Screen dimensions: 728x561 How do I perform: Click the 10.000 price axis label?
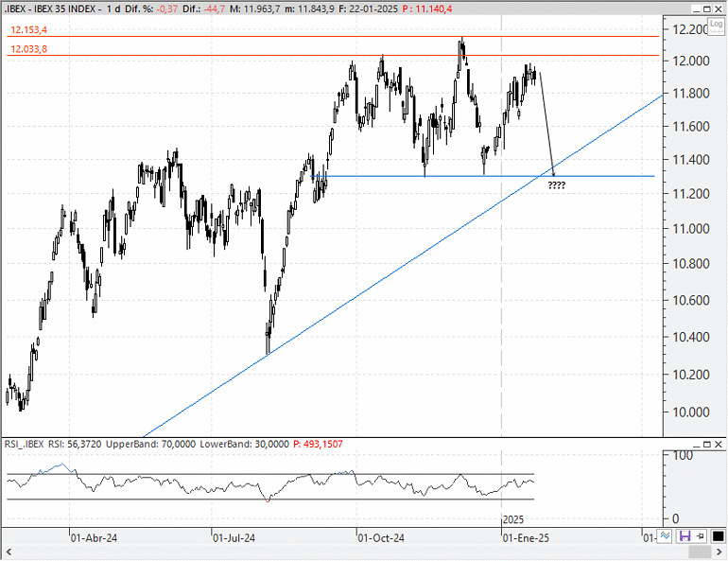(x=691, y=412)
